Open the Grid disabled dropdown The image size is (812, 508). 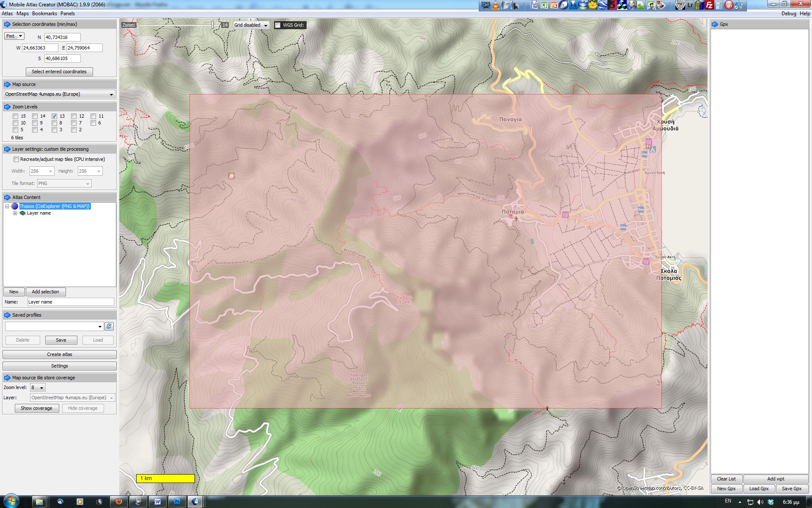[x=251, y=25]
